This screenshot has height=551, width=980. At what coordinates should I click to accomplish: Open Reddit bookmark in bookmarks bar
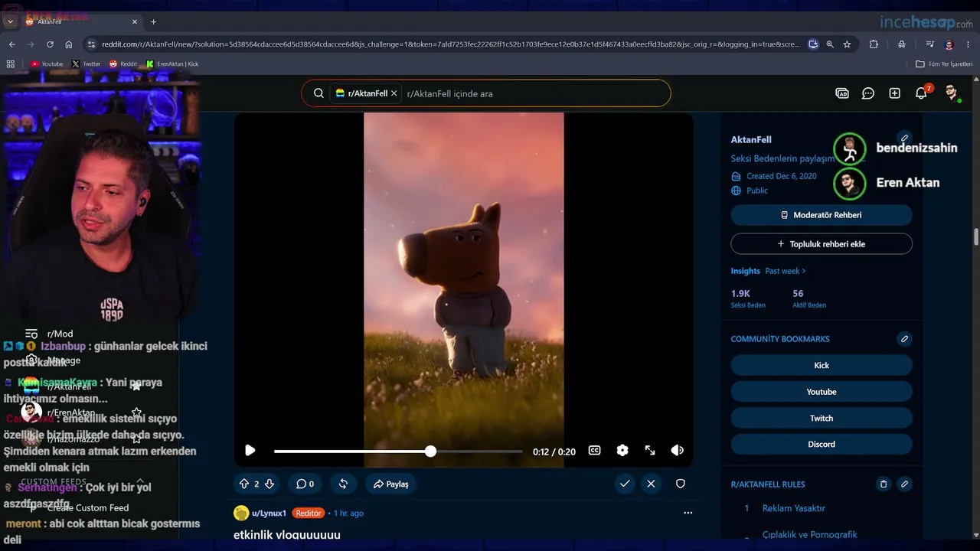click(123, 64)
